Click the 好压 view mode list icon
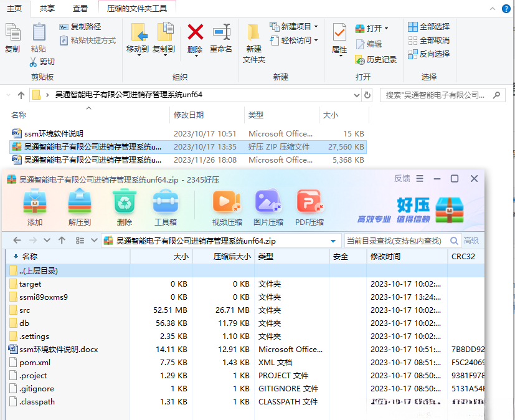The height and width of the screenshot is (420, 515). [x=80, y=241]
